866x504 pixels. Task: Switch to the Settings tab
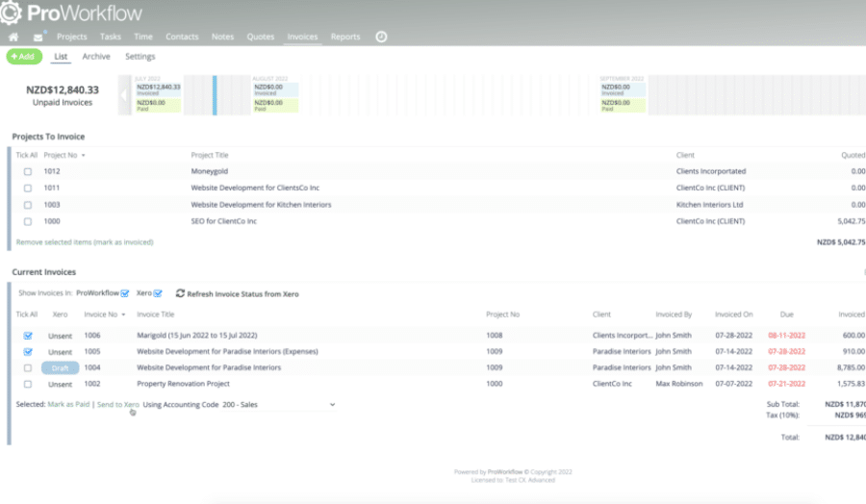140,57
